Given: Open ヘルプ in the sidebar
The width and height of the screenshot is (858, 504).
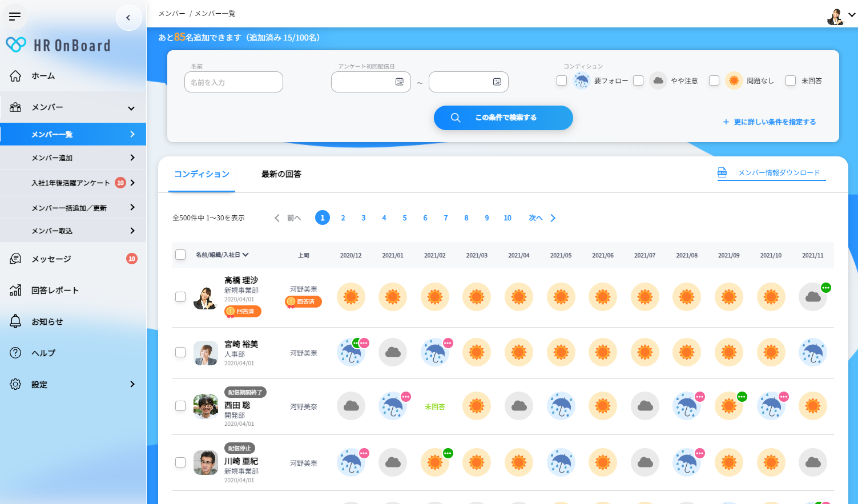Looking at the screenshot, I should coord(73,353).
